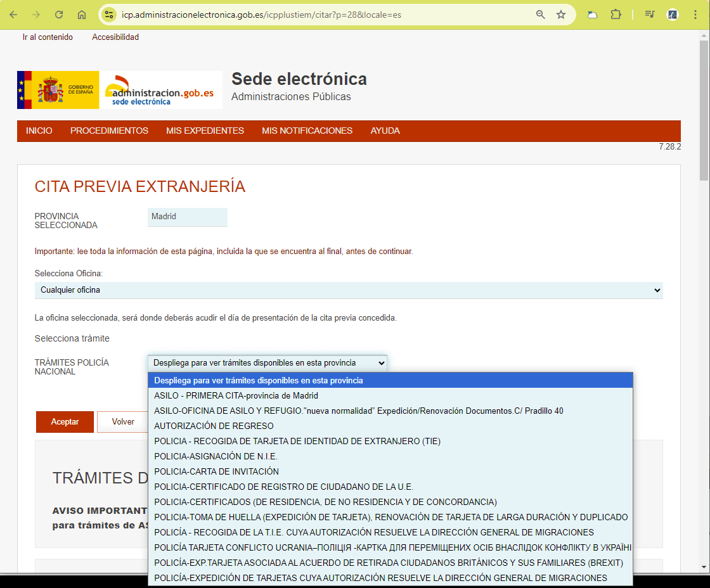This screenshot has width=710, height=588.
Task: Choose 'ASILO - PRIMERA CITA-provincia de Madrid'
Action: pyautogui.click(x=390, y=395)
